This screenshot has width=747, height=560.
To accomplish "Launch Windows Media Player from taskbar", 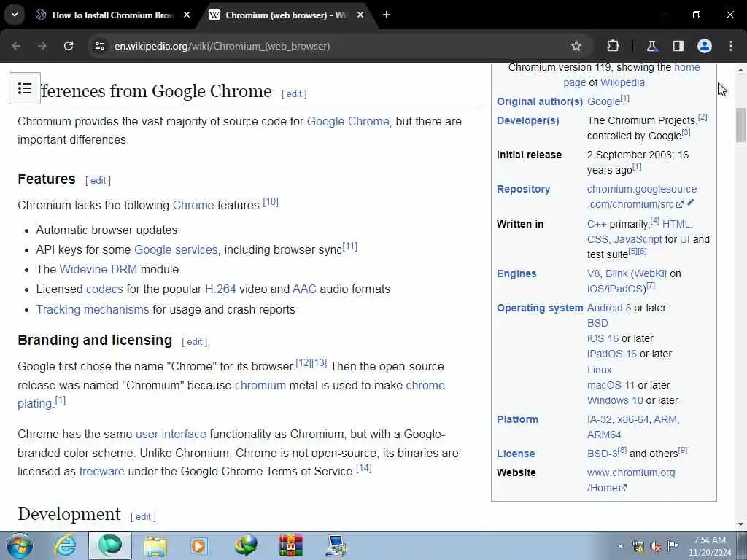I will pyautogui.click(x=200, y=545).
